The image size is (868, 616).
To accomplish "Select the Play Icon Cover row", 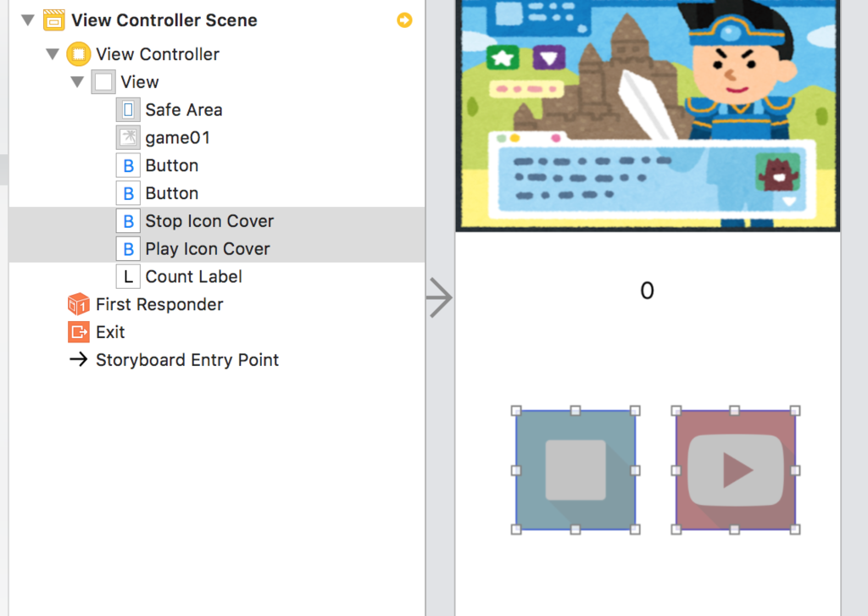I will pyautogui.click(x=217, y=248).
